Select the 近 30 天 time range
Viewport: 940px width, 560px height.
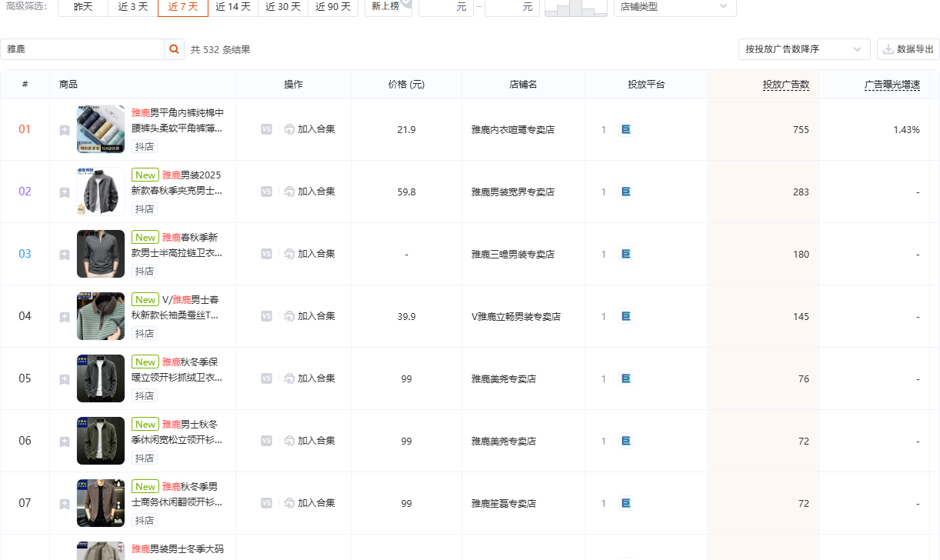click(x=283, y=7)
